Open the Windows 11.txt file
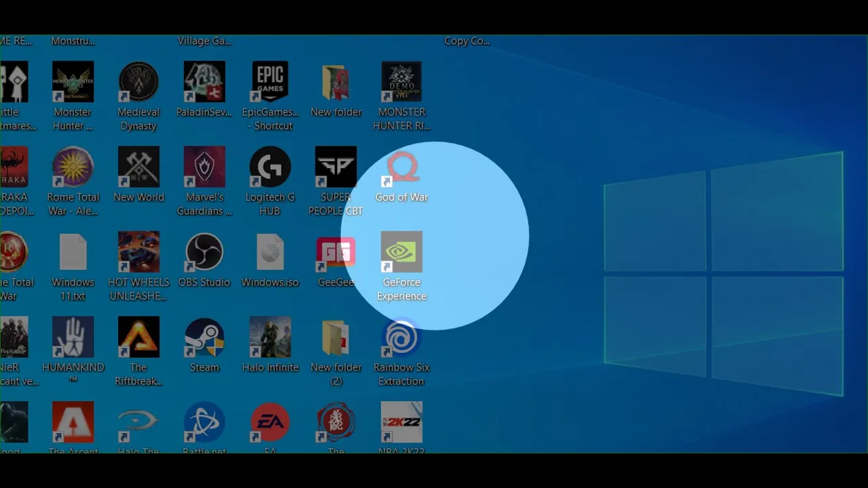The height and width of the screenshot is (488, 868). click(73, 252)
